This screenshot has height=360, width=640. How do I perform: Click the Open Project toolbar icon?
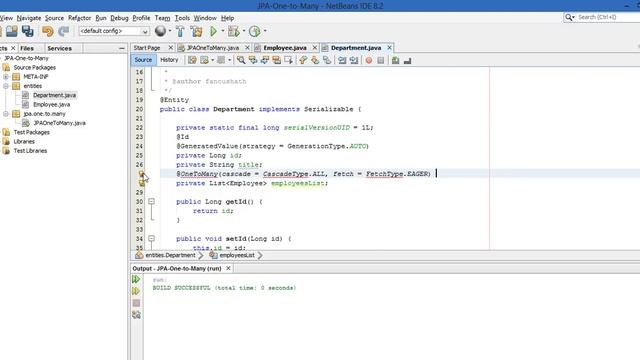(x=11, y=31)
